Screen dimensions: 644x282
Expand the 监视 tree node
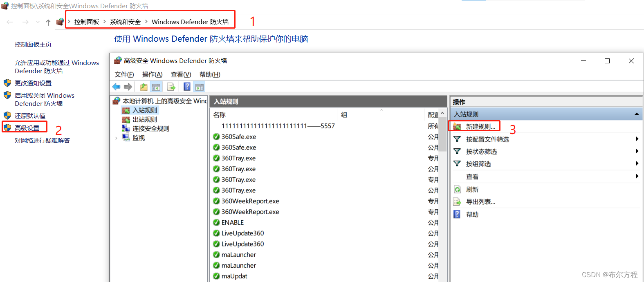click(116, 138)
